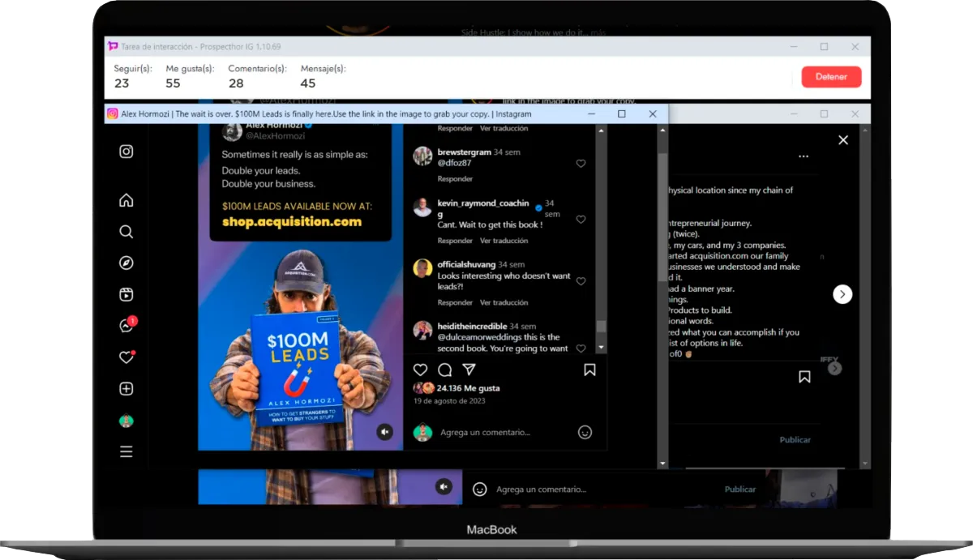Open heiditheincredible's profile picture
Viewport: 973px width, 560px height.
(422, 330)
